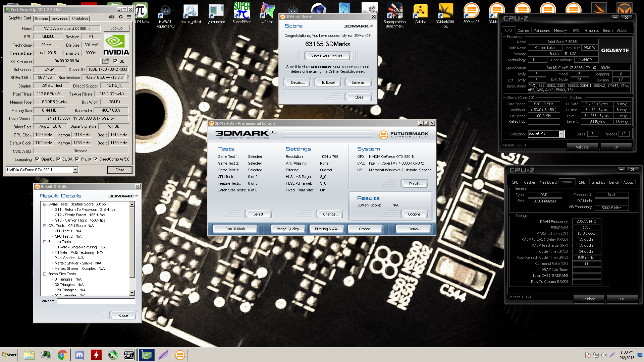Click the volume speaker tray icon
Viewport: 644px width, 362px height.
tap(604, 355)
